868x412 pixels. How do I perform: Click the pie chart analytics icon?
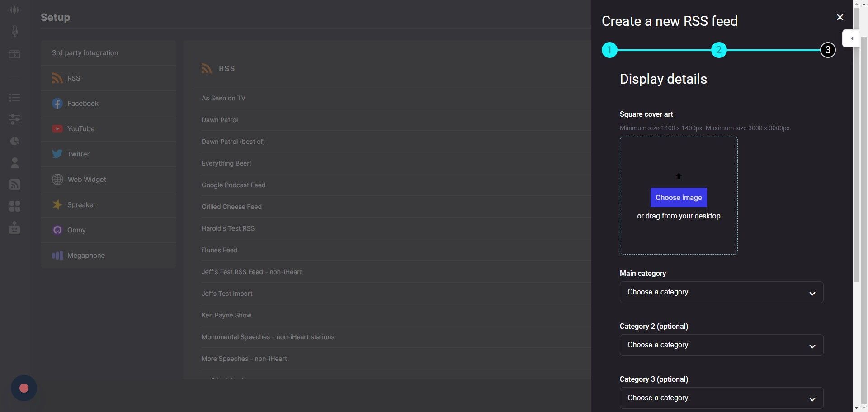(14, 141)
